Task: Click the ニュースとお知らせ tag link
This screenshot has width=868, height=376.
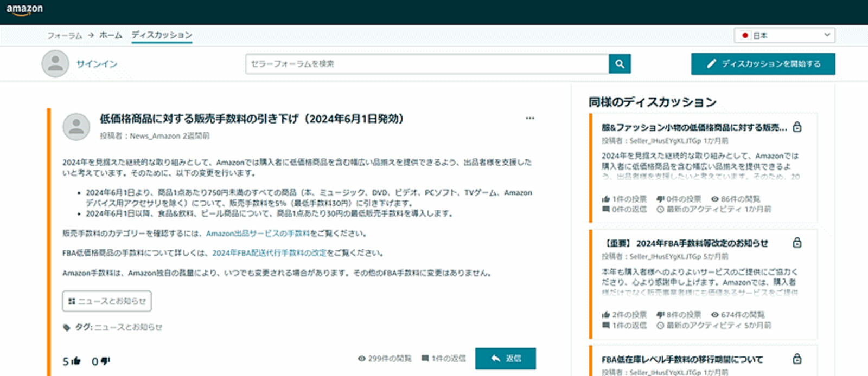Action: coord(129,327)
